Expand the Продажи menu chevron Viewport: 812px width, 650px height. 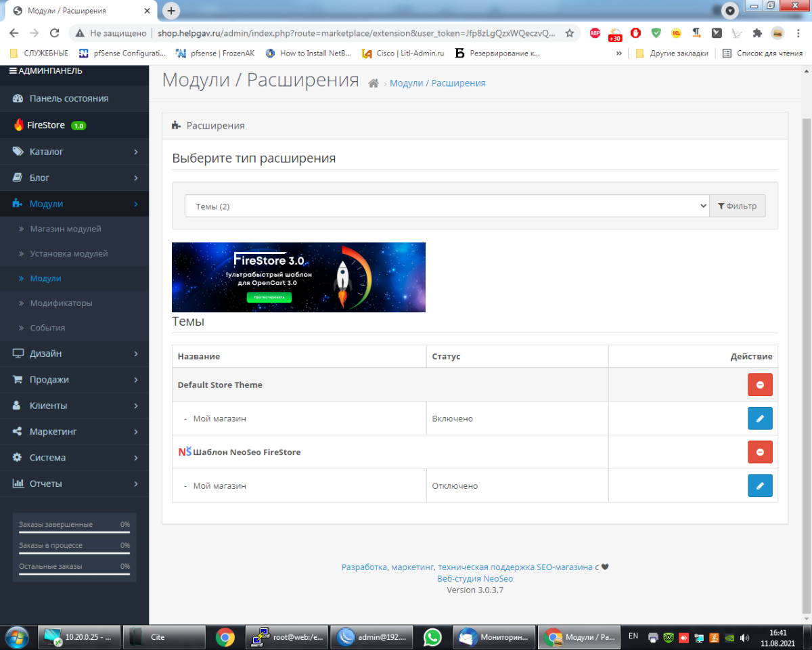tap(136, 379)
